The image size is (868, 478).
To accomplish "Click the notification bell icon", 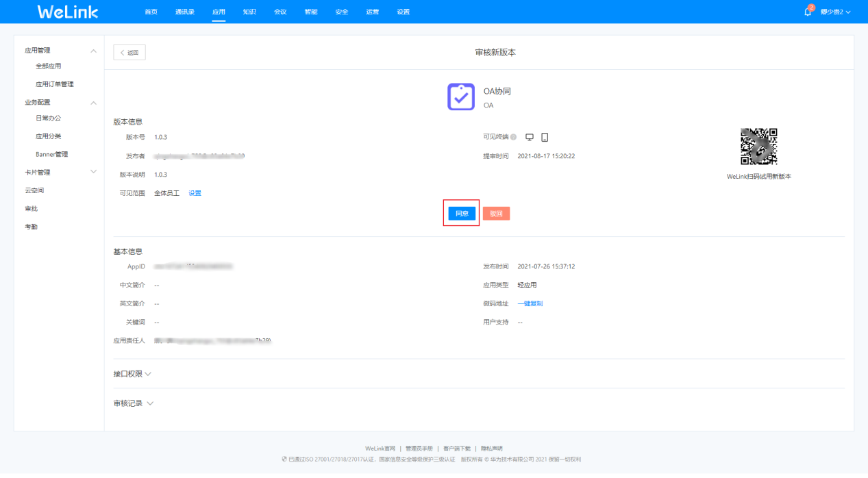I will pyautogui.click(x=808, y=12).
